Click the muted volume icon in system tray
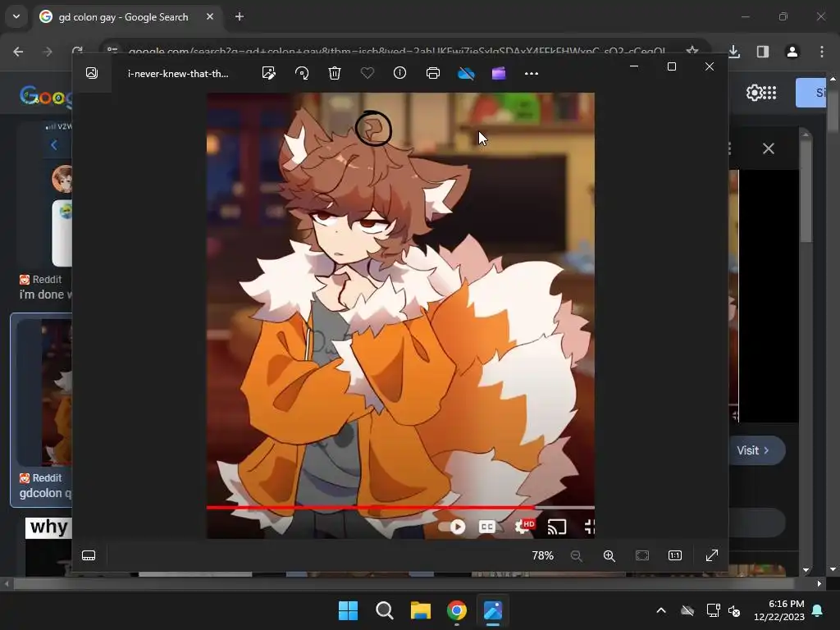The image size is (840, 630). coord(734,610)
